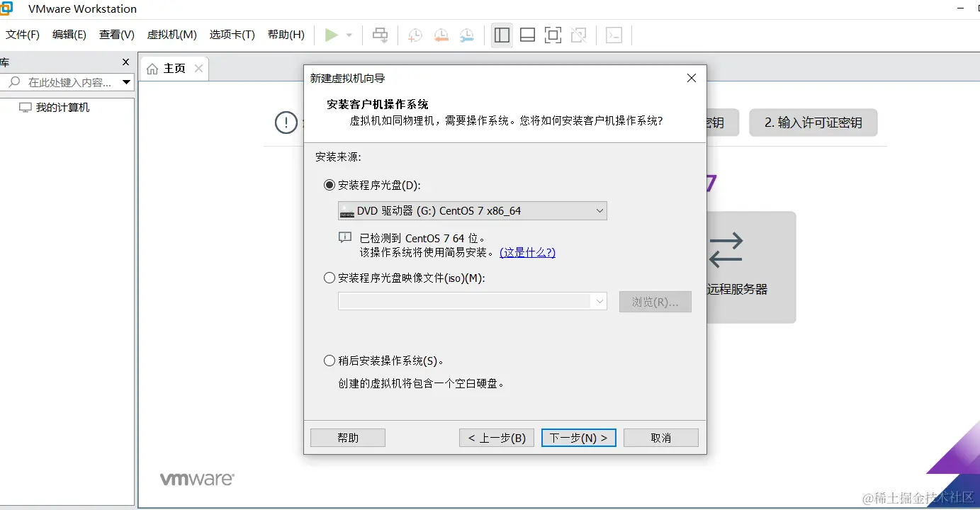Close the Home tab

point(198,68)
